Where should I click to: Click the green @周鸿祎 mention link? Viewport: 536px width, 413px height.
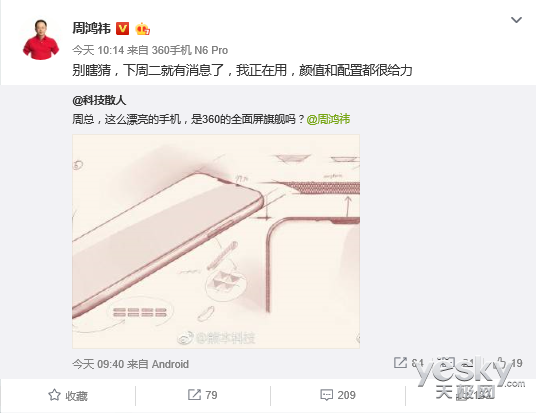[329, 119]
